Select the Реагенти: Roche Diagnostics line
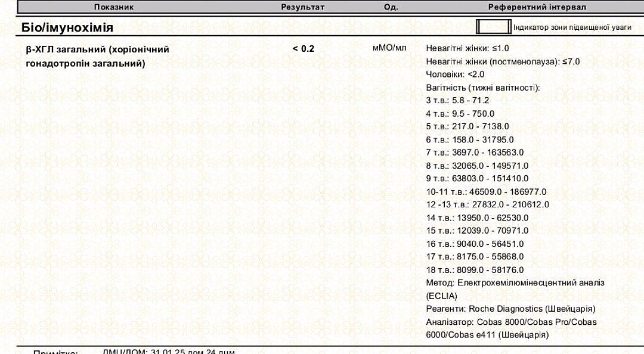This screenshot has width=644, height=354. pyautogui.click(x=510, y=309)
